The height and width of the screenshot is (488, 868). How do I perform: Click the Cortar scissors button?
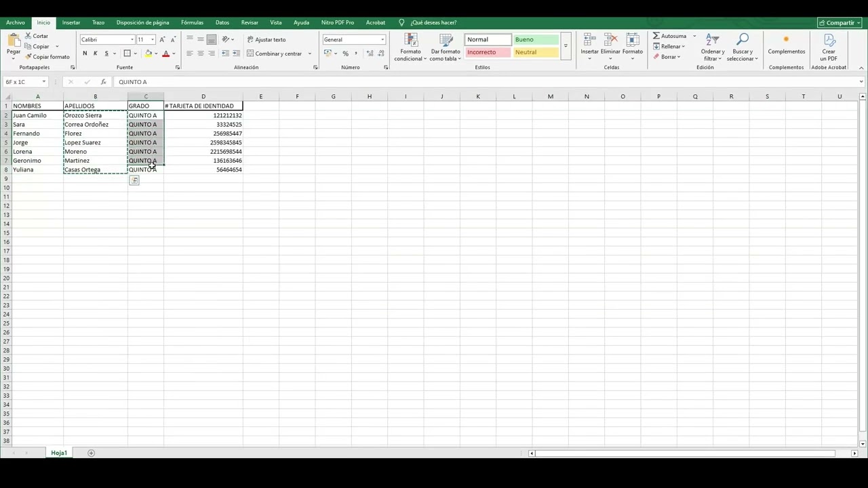tap(37, 36)
